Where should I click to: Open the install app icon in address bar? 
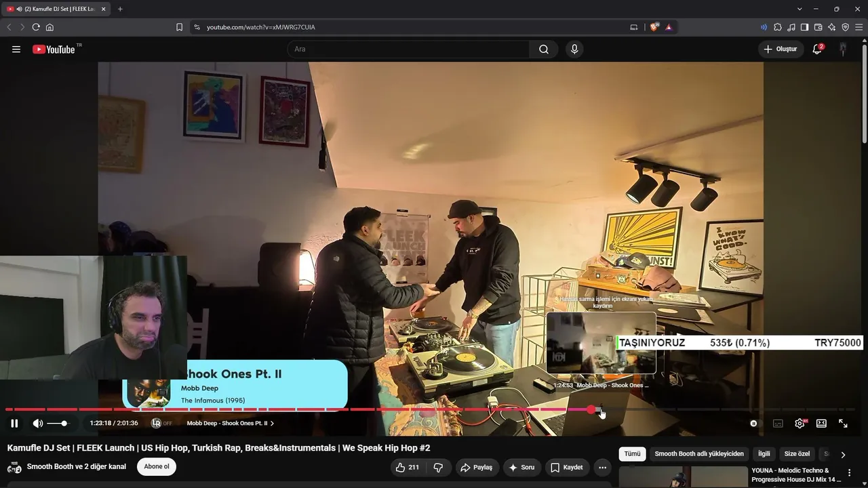(x=634, y=27)
